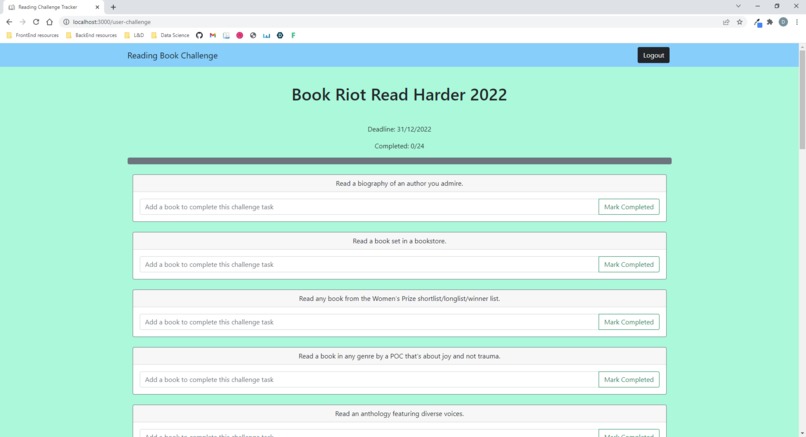Screen dimensions: 806x437
Task: Click the blue extension icon beside puzzle
Action: pyautogui.click(x=757, y=23)
